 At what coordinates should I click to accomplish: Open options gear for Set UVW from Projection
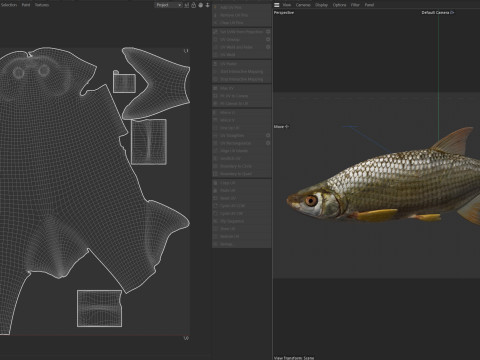(x=268, y=32)
